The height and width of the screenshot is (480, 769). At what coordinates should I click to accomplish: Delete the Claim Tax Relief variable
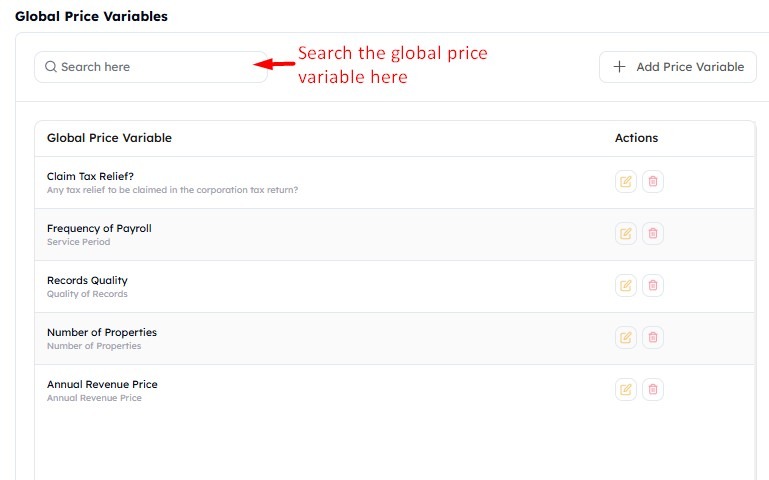click(653, 182)
